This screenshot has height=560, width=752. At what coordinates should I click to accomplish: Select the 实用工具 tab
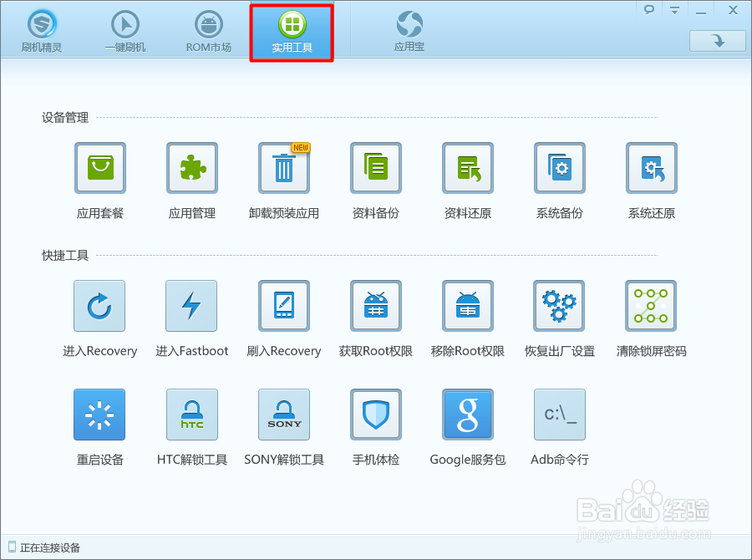click(x=292, y=33)
